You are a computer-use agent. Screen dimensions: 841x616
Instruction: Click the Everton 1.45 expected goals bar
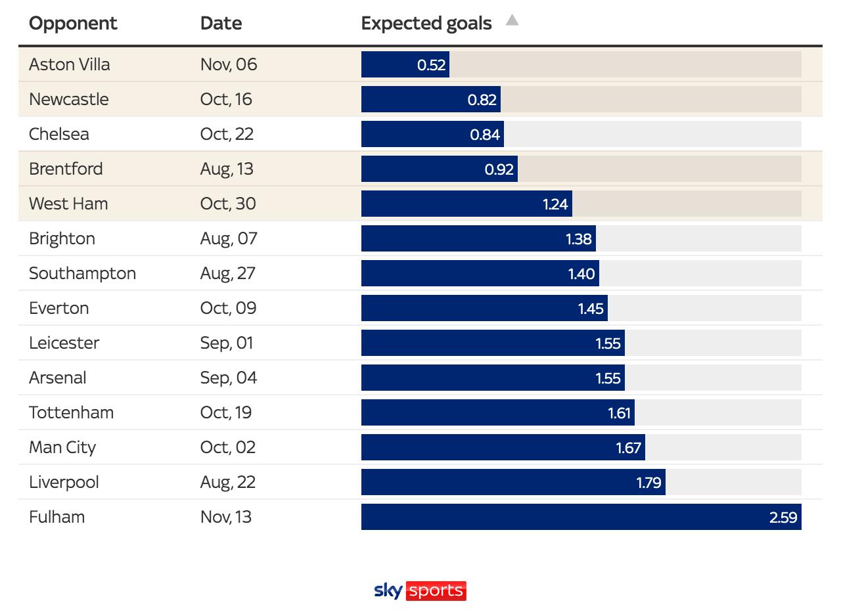(484, 308)
